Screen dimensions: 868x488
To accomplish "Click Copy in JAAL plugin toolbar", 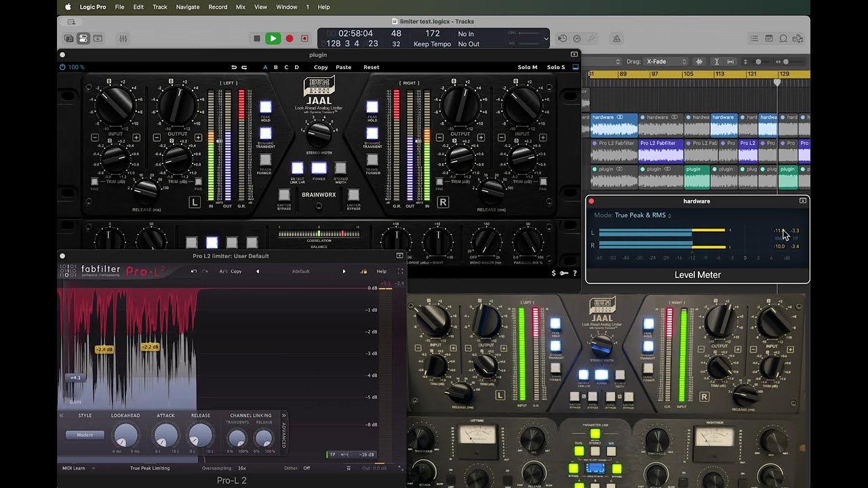I will 321,67.
